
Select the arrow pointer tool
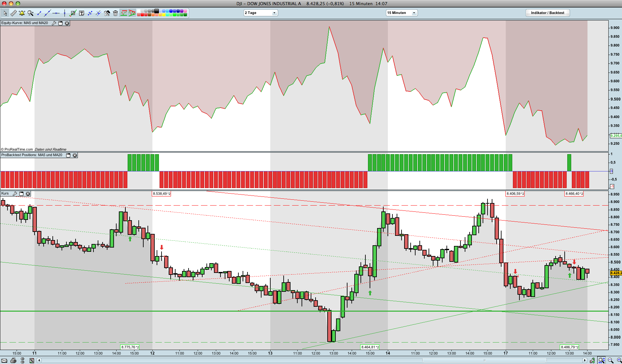click(x=5, y=13)
